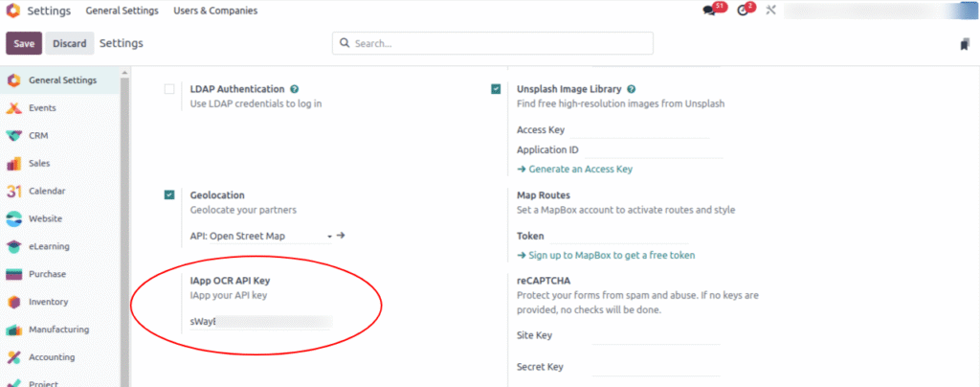Click the Discard button
980x387 pixels.
pyautogui.click(x=69, y=44)
